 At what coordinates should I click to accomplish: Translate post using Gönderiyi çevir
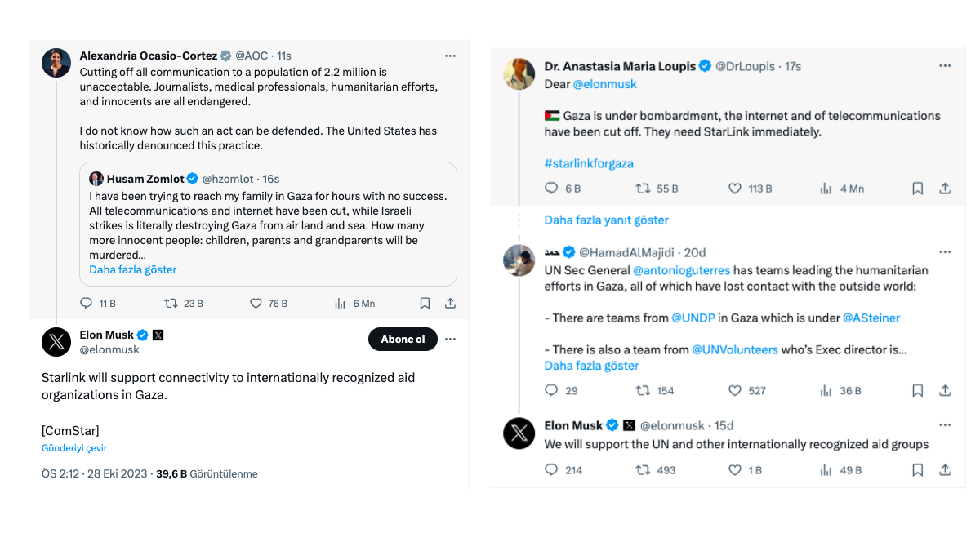(x=74, y=448)
